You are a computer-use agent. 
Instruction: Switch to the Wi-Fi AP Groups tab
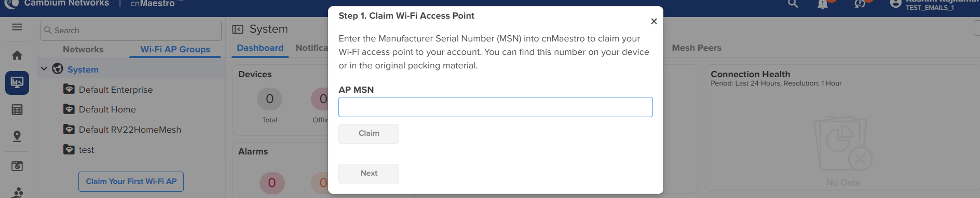[x=175, y=49]
